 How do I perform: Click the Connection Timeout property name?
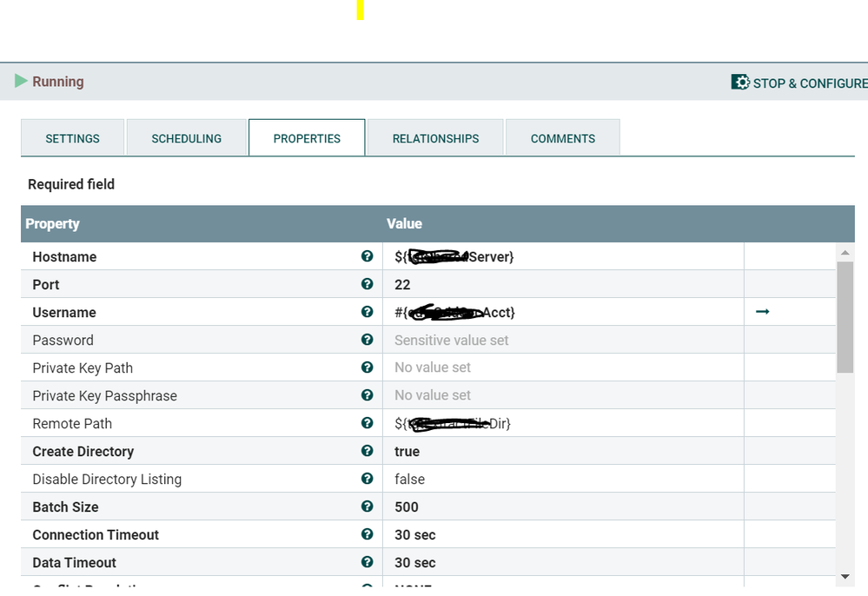click(x=96, y=534)
